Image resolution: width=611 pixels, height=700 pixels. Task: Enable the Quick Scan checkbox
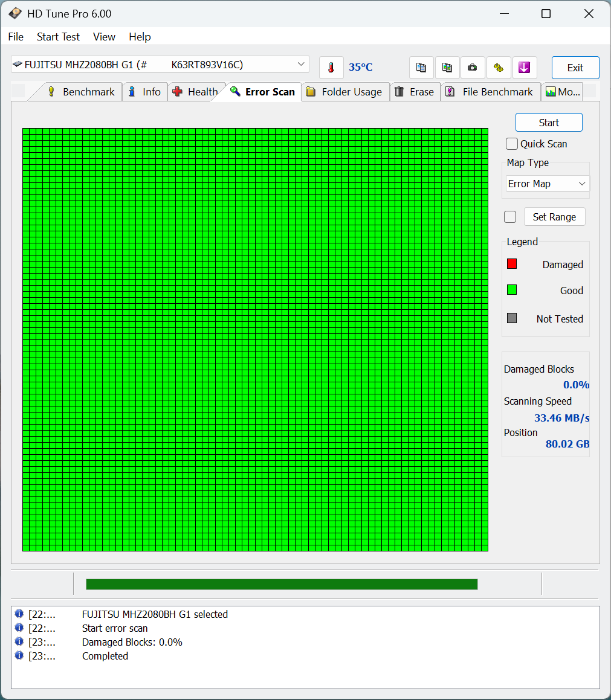click(512, 144)
